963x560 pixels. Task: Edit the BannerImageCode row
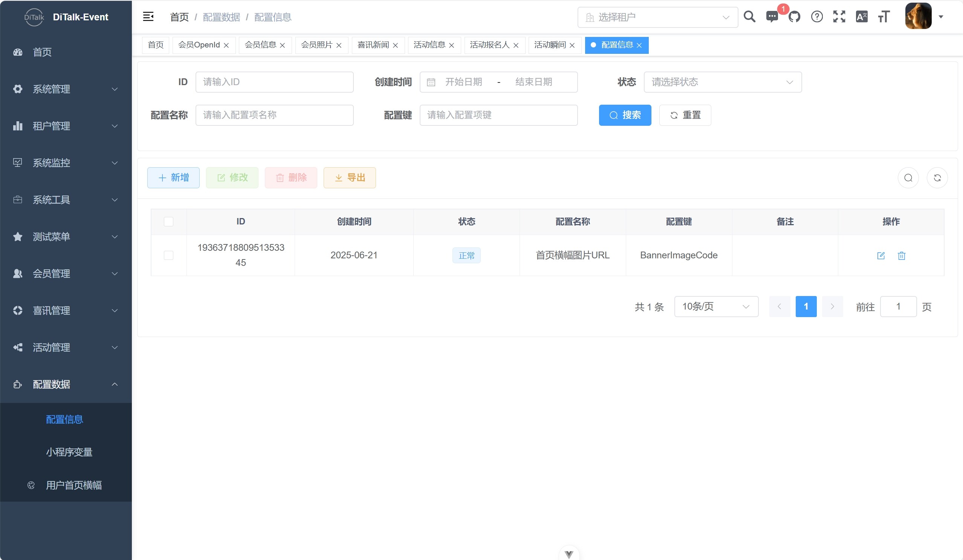tap(881, 256)
